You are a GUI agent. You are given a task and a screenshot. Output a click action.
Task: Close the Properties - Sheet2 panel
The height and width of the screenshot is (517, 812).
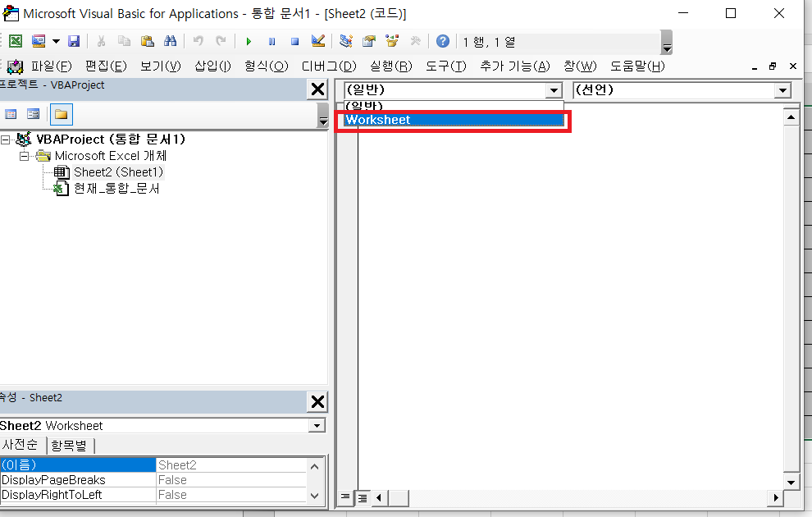pos(317,401)
